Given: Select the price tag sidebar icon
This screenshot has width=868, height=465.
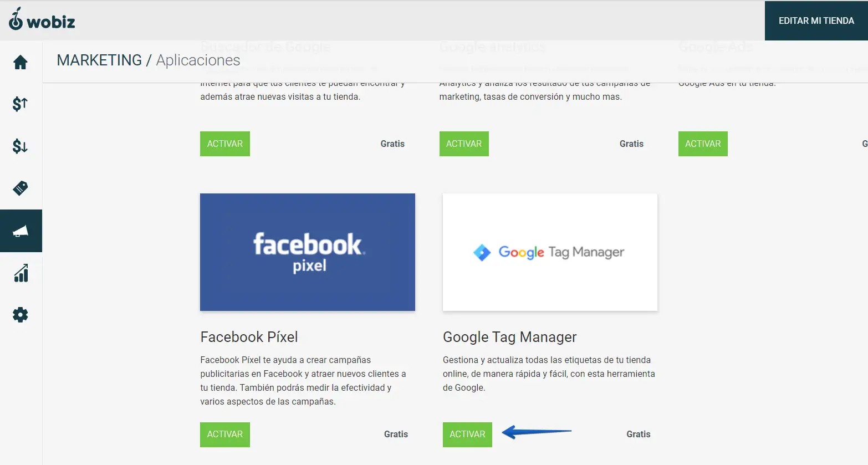Looking at the screenshot, I should pos(21,188).
